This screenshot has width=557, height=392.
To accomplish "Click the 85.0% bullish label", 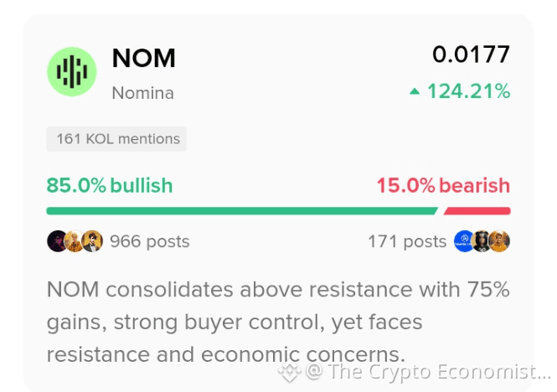I will (110, 185).
